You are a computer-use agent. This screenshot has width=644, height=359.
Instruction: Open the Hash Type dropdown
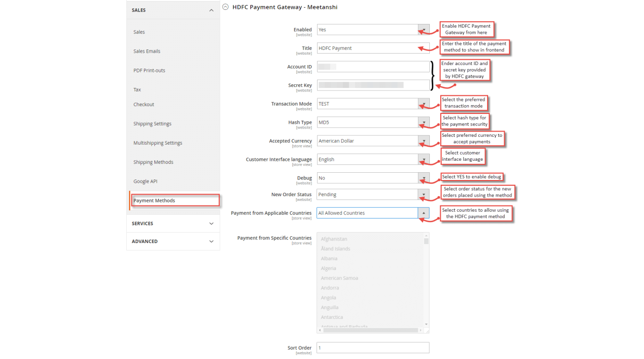pos(373,122)
